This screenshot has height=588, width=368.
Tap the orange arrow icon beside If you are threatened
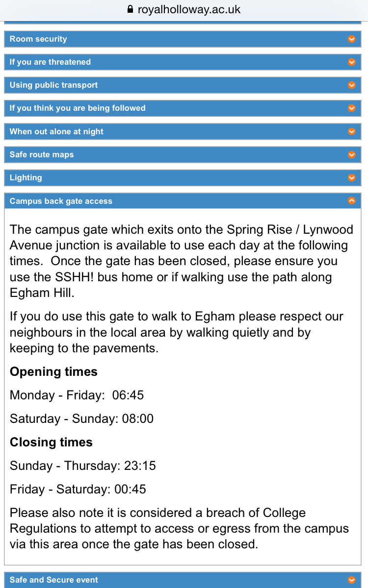(x=351, y=62)
